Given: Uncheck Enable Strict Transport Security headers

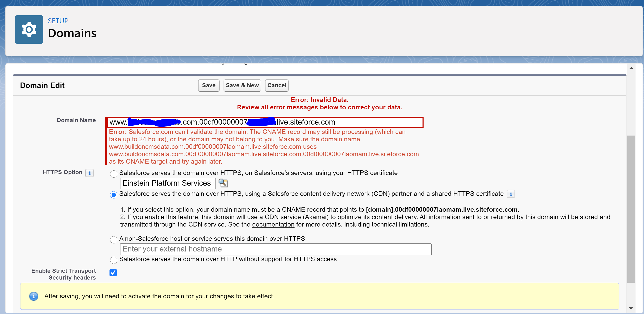Looking at the screenshot, I should [x=113, y=272].
